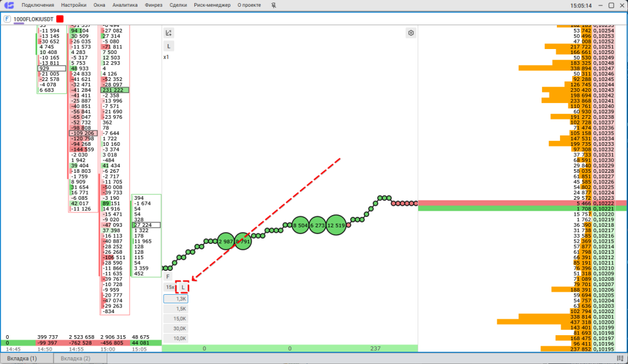The height and width of the screenshot is (364, 628).
Task: Click the red square next to the ticker name
Action: 59,19
